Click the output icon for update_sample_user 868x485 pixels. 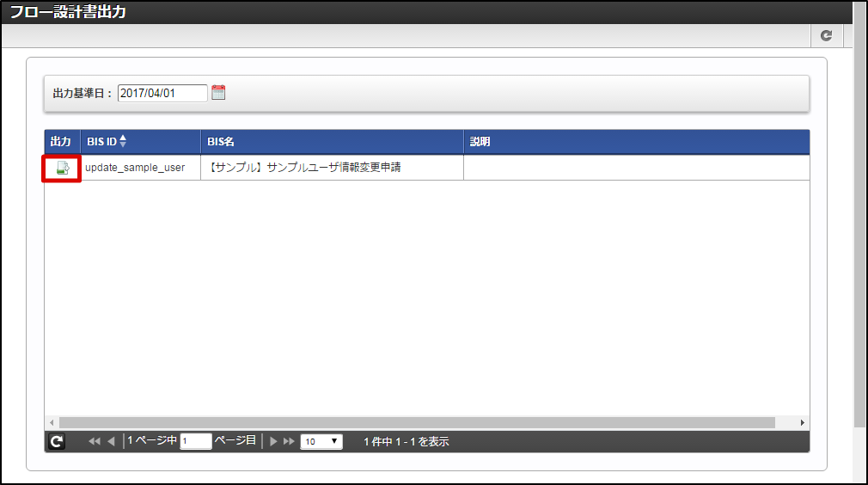[63, 168]
